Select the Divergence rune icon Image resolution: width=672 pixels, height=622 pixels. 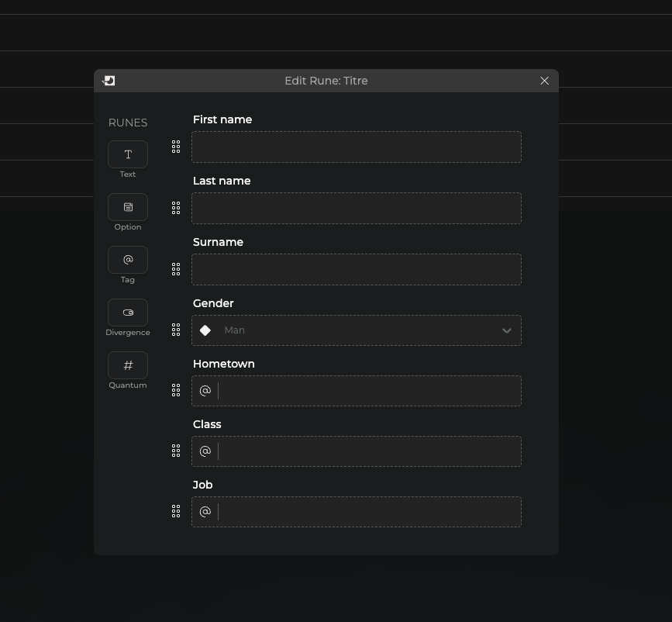click(128, 313)
